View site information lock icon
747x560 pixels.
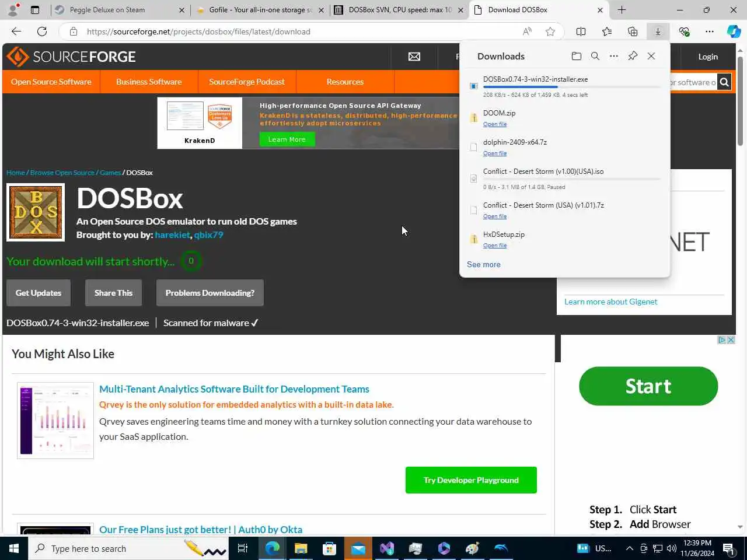[74, 32]
